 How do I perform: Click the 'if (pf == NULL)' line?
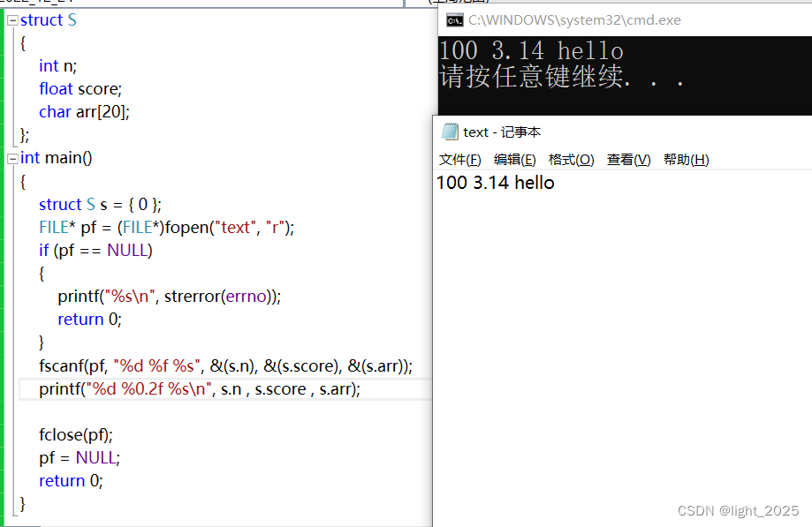(95, 251)
